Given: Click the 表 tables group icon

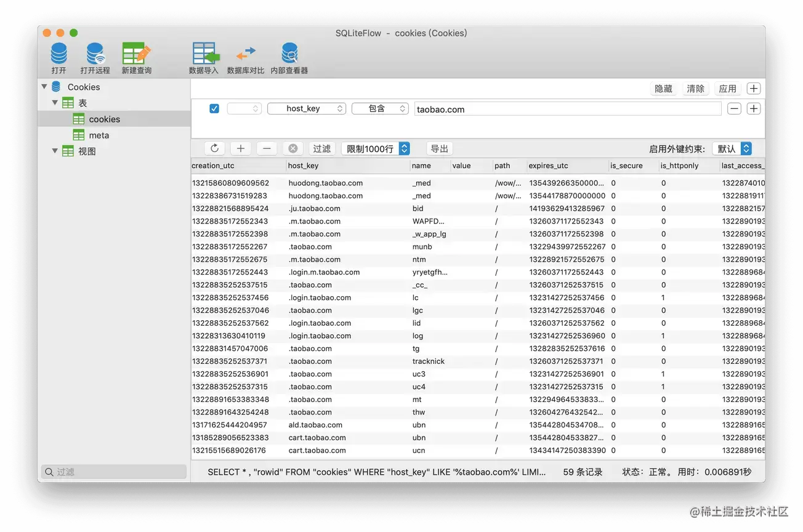Looking at the screenshot, I should tap(68, 103).
